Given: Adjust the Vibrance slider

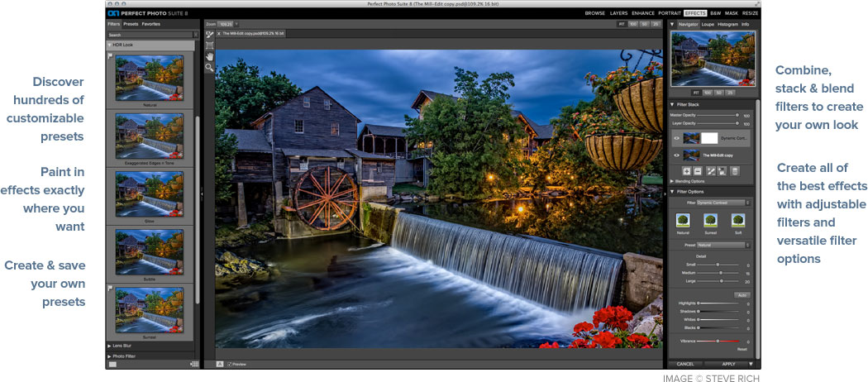Looking at the screenshot, I should click(718, 341).
